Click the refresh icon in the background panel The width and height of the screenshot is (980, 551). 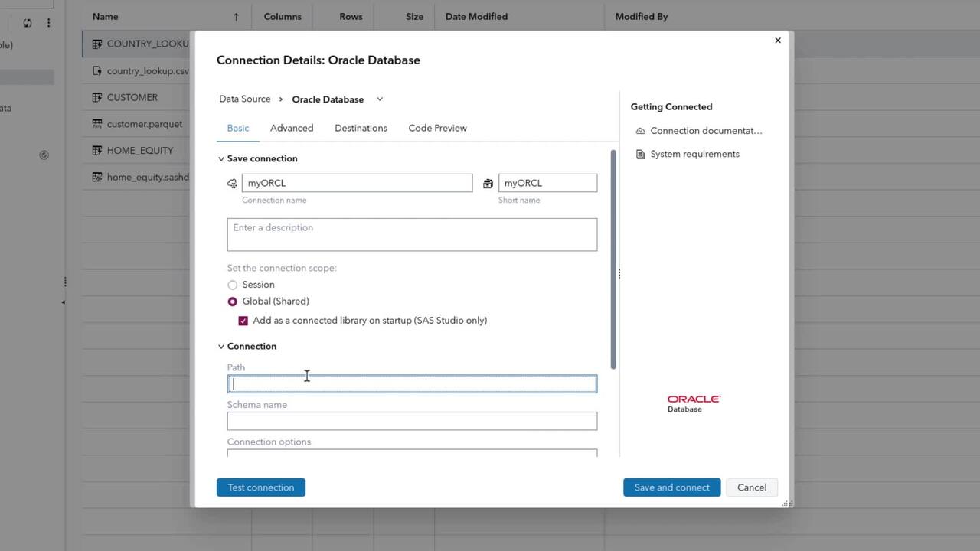coord(28,23)
